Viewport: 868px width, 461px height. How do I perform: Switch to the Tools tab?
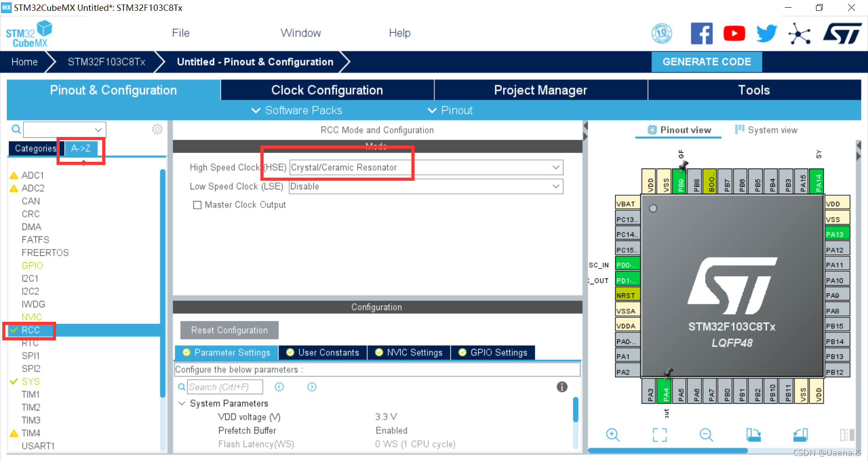pos(754,90)
